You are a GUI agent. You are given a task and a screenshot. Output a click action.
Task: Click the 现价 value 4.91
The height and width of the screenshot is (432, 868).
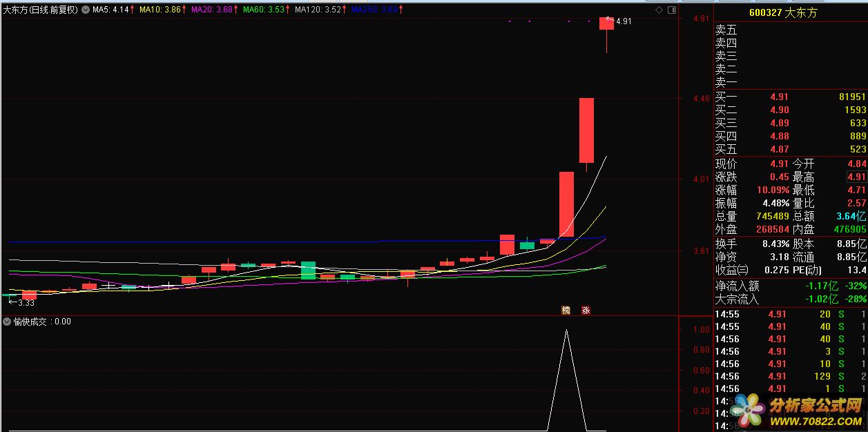778,164
